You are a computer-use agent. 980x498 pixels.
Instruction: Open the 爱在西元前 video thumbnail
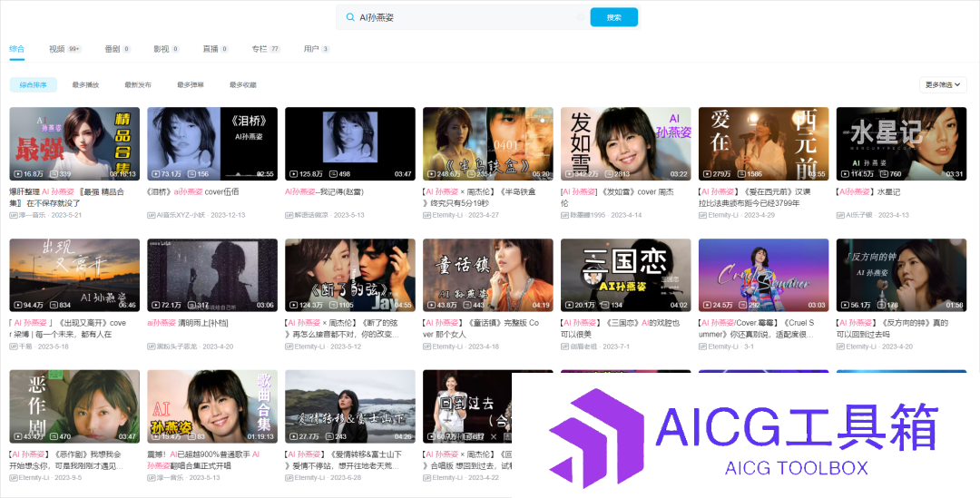(764, 143)
